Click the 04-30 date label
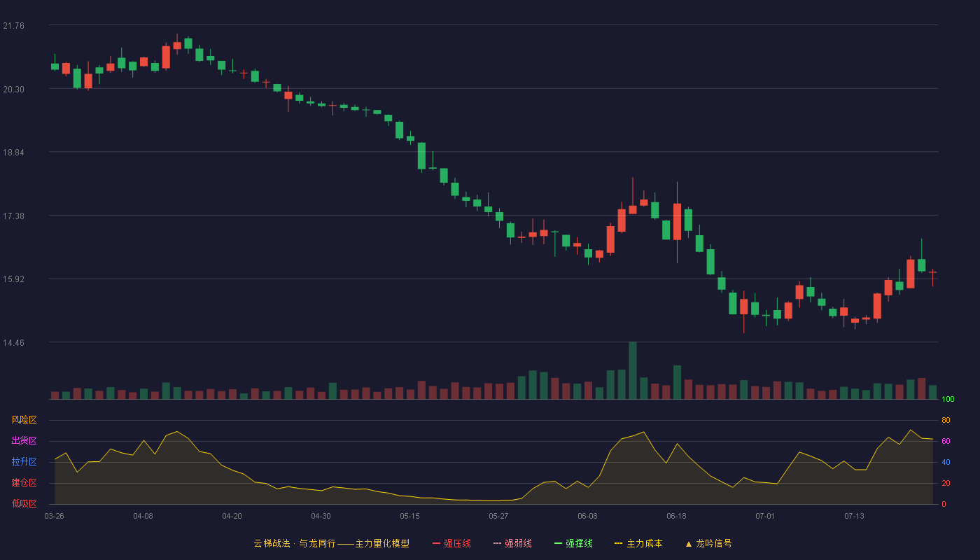The height and width of the screenshot is (560, 980). tap(321, 516)
